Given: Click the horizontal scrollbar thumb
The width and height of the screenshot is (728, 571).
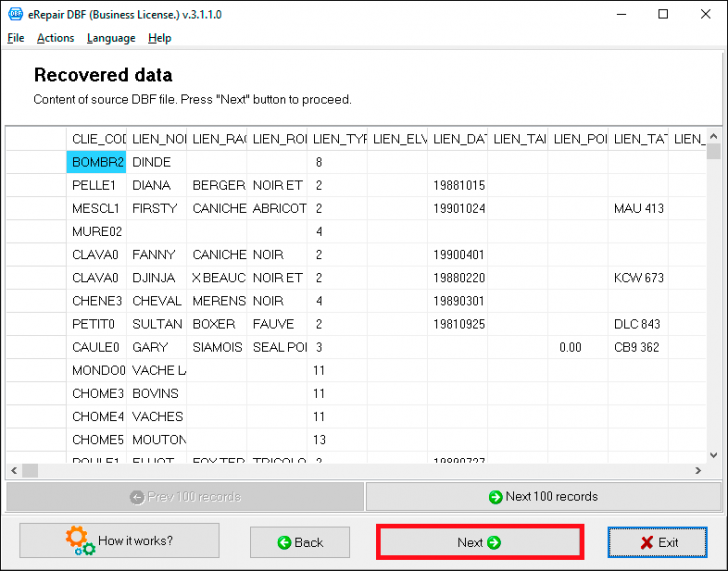Looking at the screenshot, I should (30, 471).
